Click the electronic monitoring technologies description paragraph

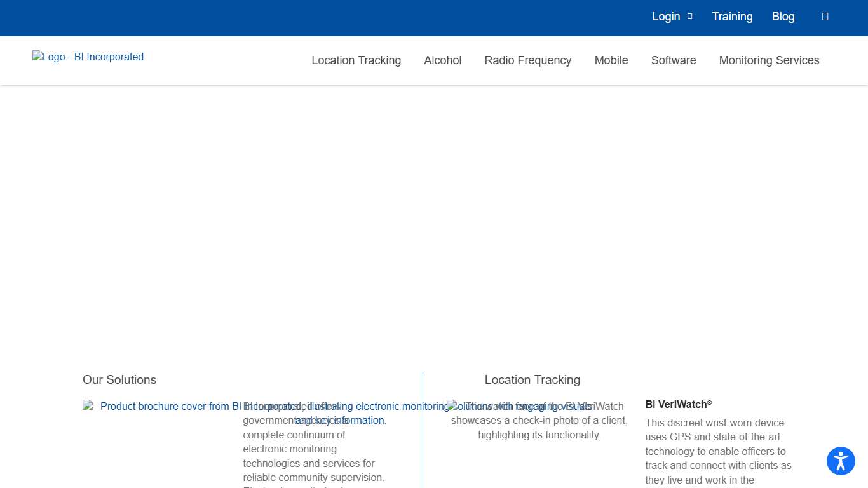tap(313, 456)
